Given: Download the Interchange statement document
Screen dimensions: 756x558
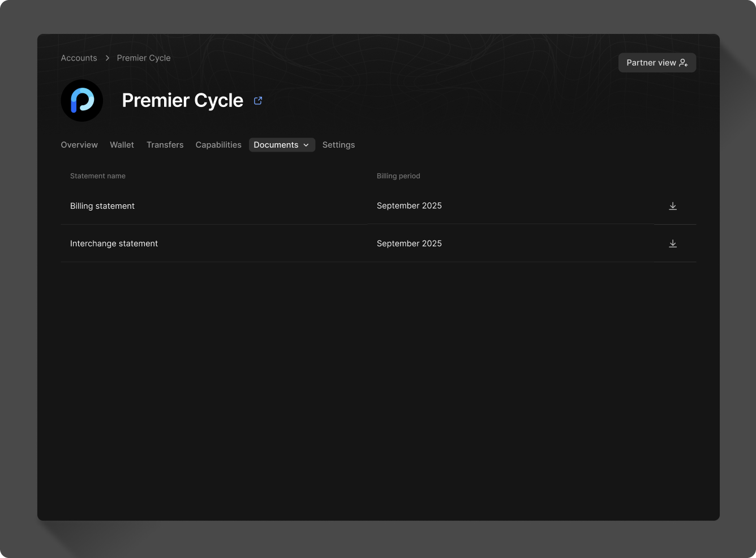Looking at the screenshot, I should tap(673, 243).
